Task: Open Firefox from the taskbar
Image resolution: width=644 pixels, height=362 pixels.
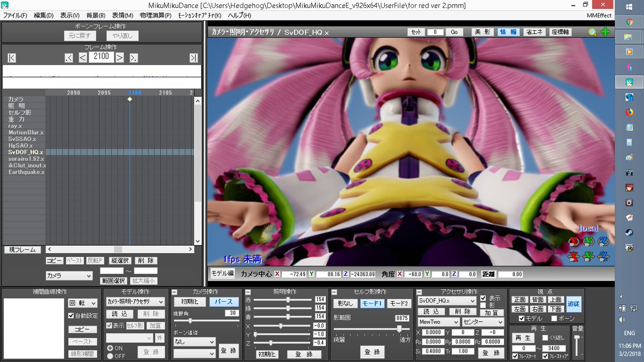Action: click(x=629, y=112)
